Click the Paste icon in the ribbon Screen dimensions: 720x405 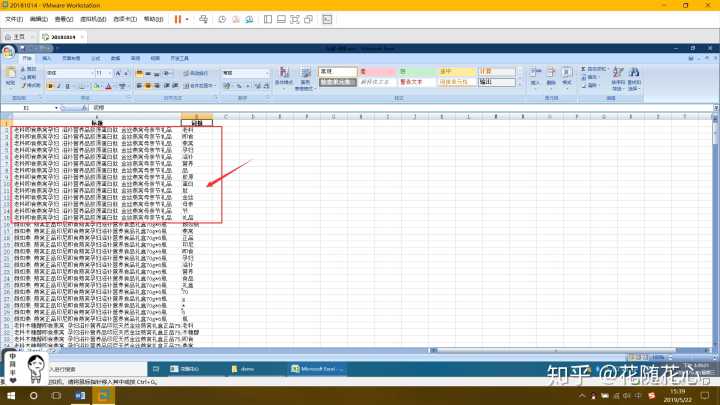pos(12,77)
